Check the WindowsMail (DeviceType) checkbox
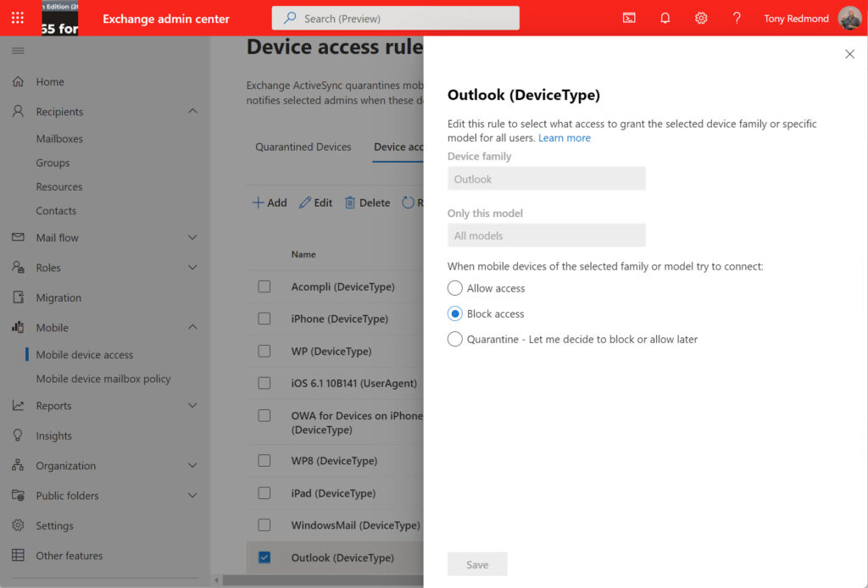Image resolution: width=868 pixels, height=588 pixels. 264,525
